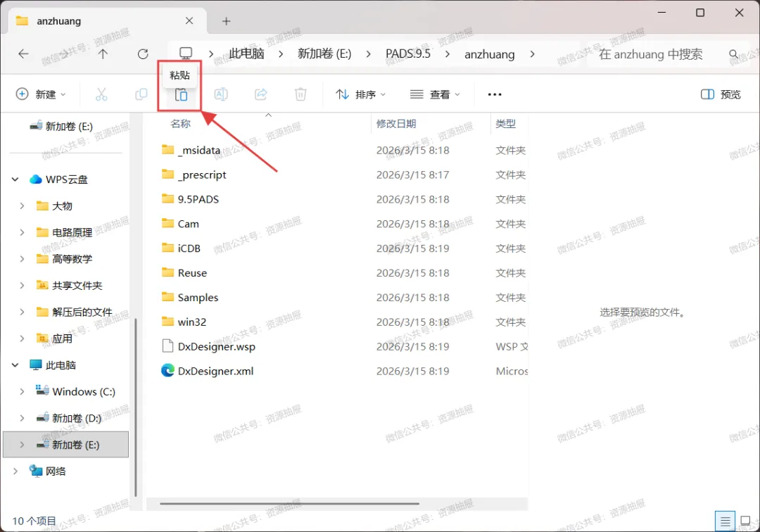Switch to large thumbnails view icon in status bar
760x532 pixels.
745,521
